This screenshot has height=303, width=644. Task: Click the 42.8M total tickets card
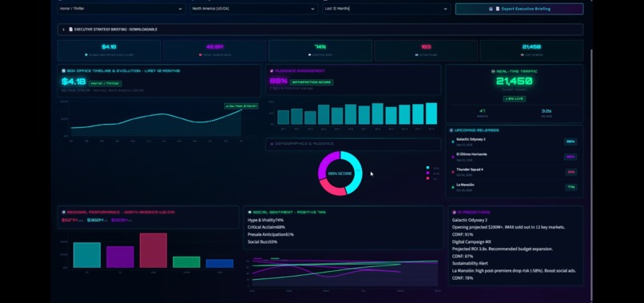click(215, 50)
